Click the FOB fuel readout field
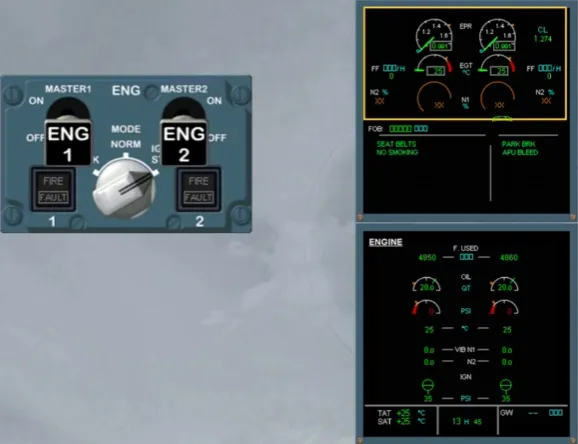This screenshot has width=578, height=444. [408, 129]
